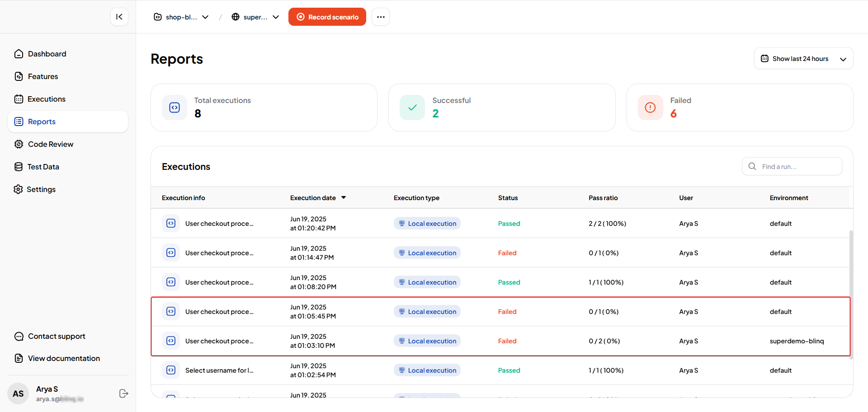Click the red Failed alert icon

pos(650,108)
